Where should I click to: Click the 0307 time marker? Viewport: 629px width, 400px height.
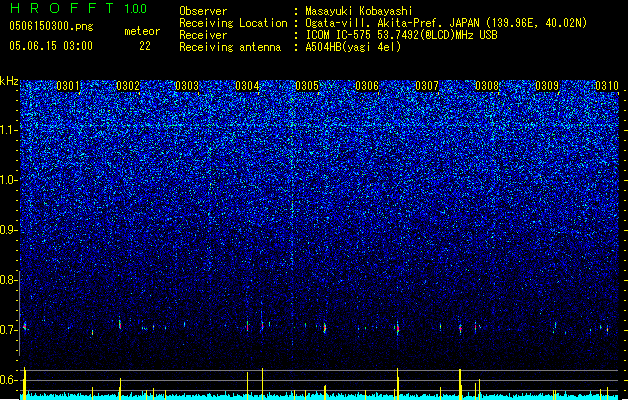pos(427,86)
